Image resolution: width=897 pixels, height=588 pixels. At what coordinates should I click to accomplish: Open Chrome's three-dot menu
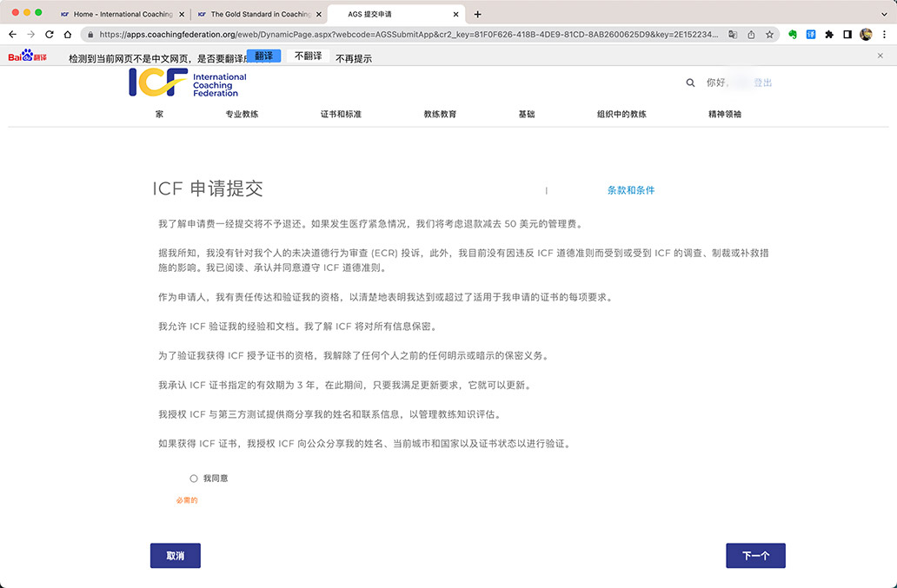pos(884,35)
